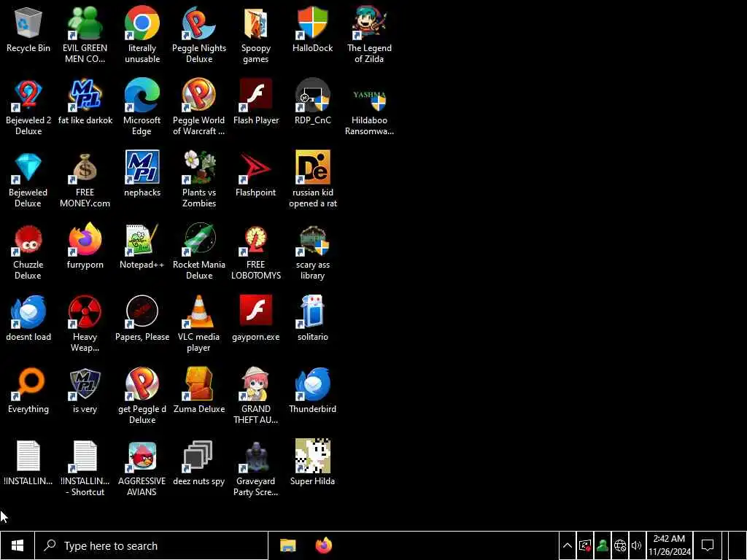747x560 pixels.
Task: Select the Flash Player shortcut
Action: click(256, 102)
